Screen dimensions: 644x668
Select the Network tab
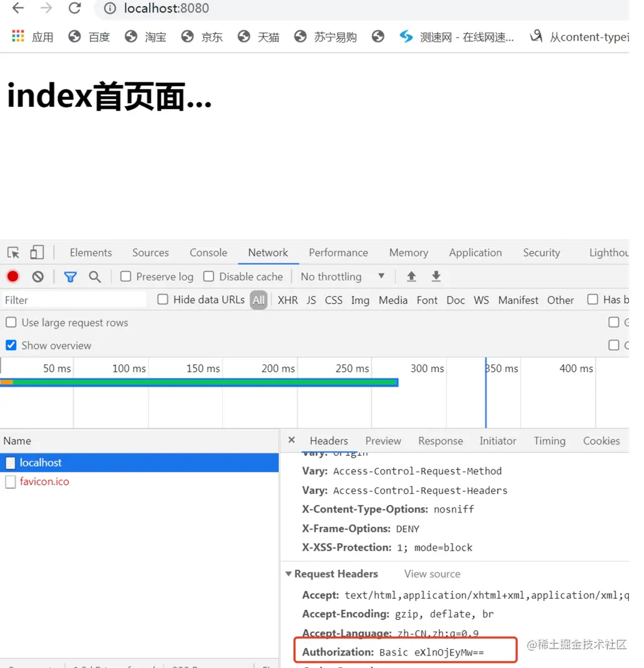(x=268, y=253)
